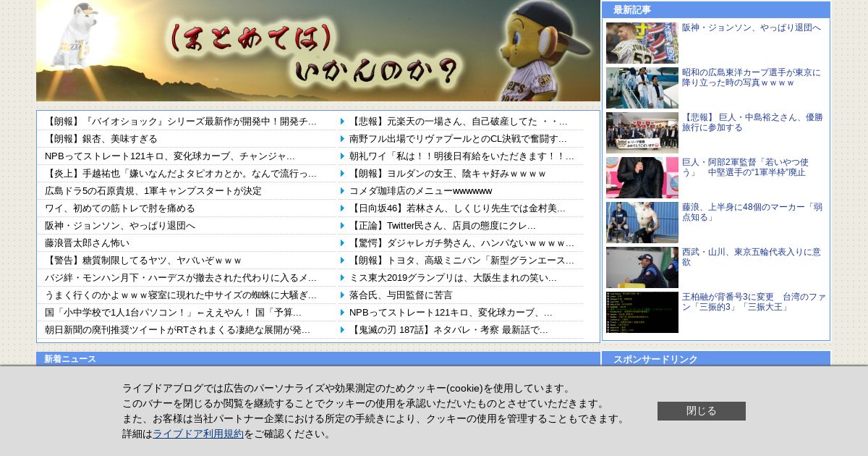This screenshot has width=868, height=456.
Task: Click the スポンサードリンク section header
Action: tap(716, 358)
